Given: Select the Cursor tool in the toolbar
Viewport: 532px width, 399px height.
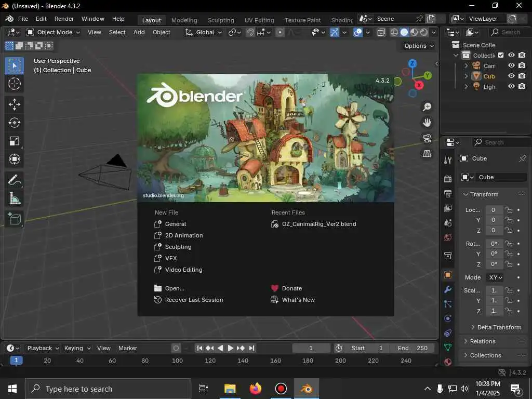Looking at the screenshot, I should (x=14, y=84).
